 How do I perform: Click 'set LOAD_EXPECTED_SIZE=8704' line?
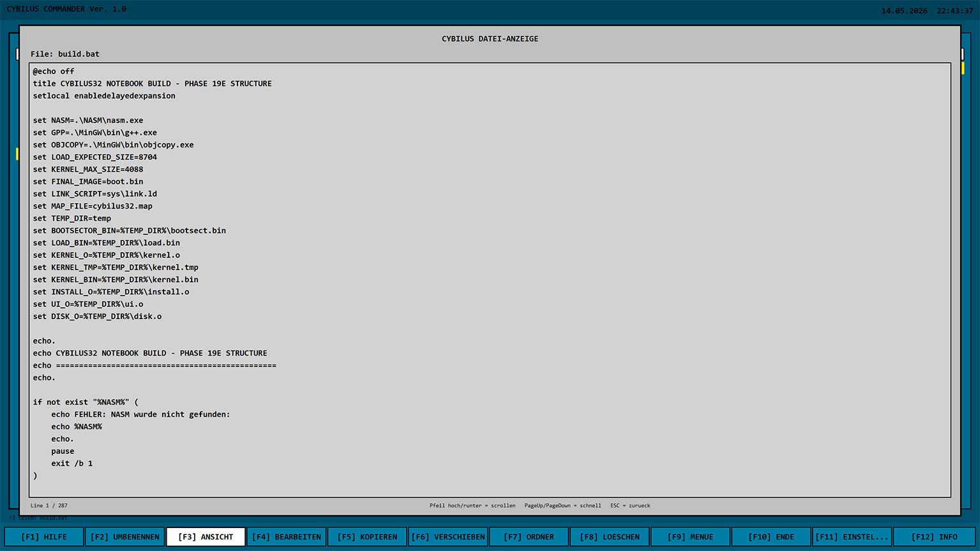click(x=94, y=157)
